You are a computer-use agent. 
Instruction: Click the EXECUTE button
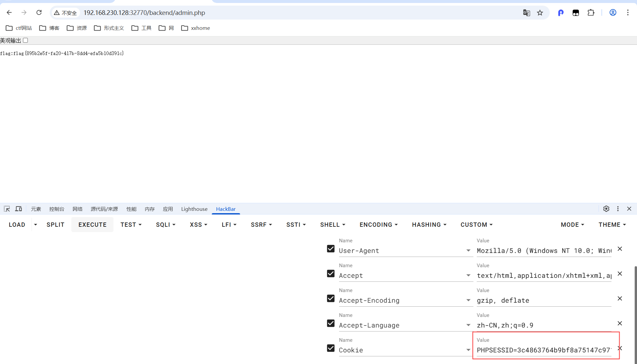point(92,225)
